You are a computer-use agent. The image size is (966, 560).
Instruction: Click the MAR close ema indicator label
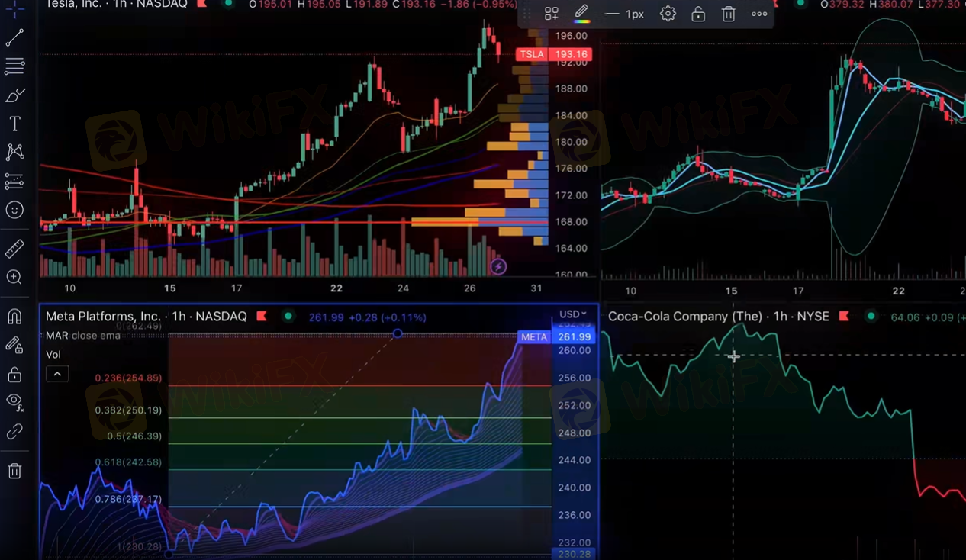(x=83, y=336)
